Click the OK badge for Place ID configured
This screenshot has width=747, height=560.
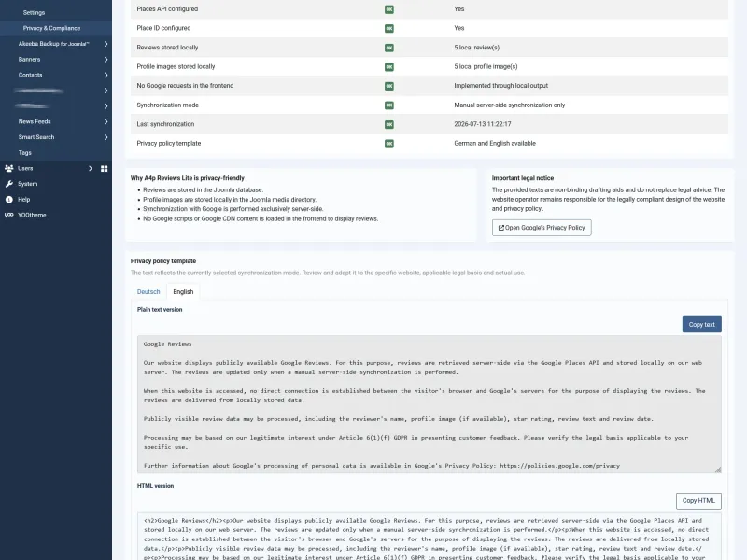coord(389,28)
